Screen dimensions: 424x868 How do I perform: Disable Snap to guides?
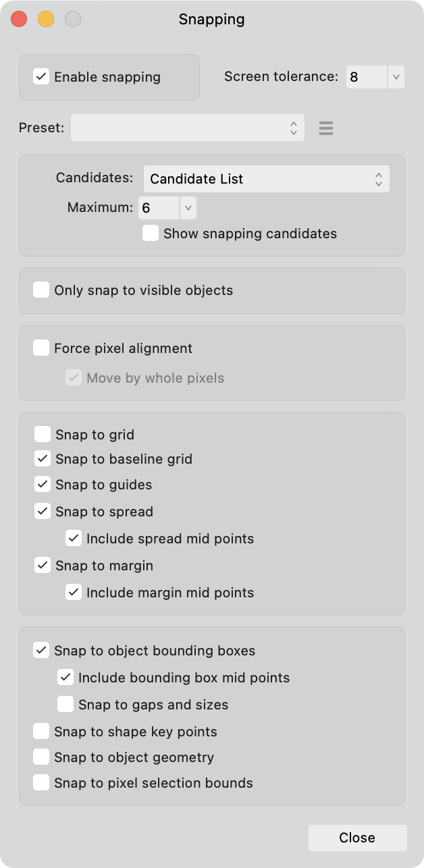point(43,485)
